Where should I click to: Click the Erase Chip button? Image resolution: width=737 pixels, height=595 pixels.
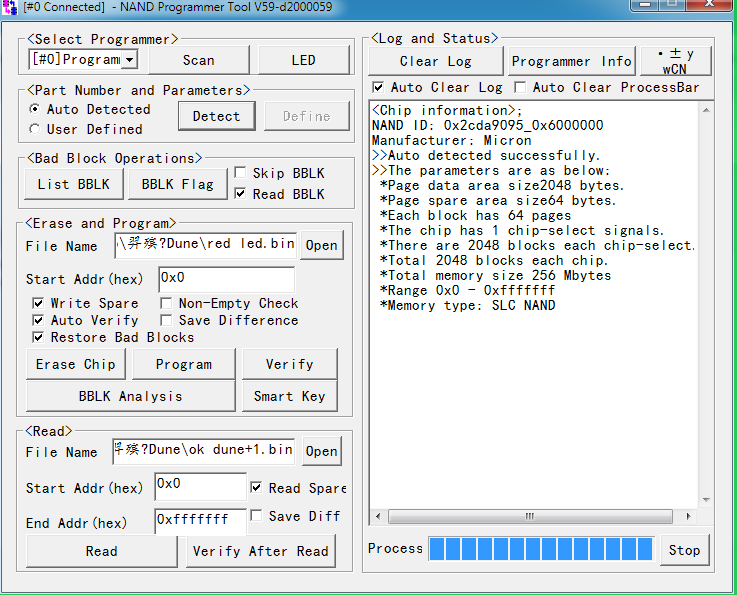coord(76,364)
